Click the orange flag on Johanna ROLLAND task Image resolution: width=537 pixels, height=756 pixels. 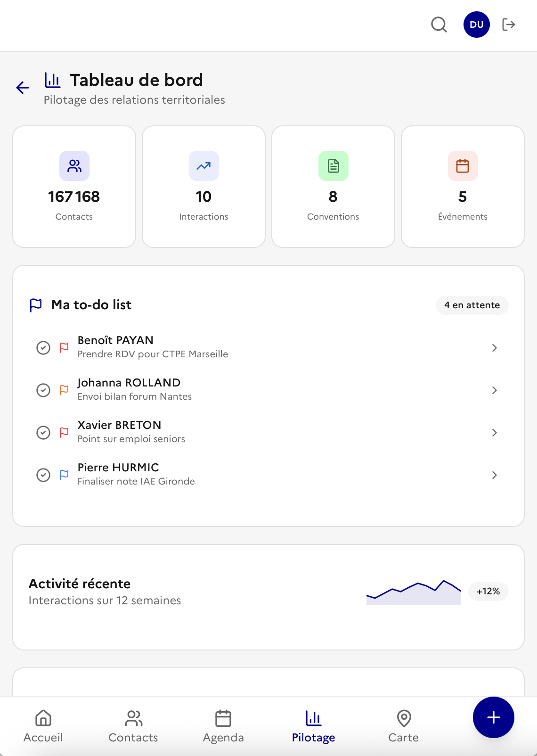pyautogui.click(x=64, y=390)
